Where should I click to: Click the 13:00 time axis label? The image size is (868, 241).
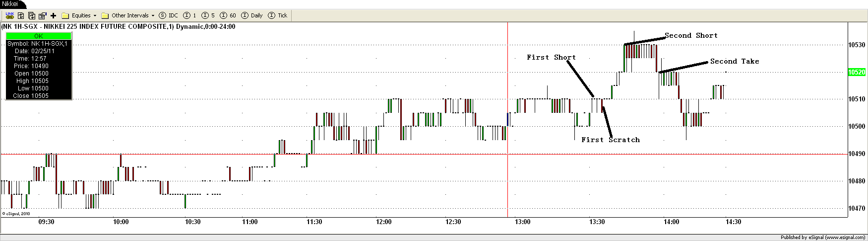click(x=522, y=222)
